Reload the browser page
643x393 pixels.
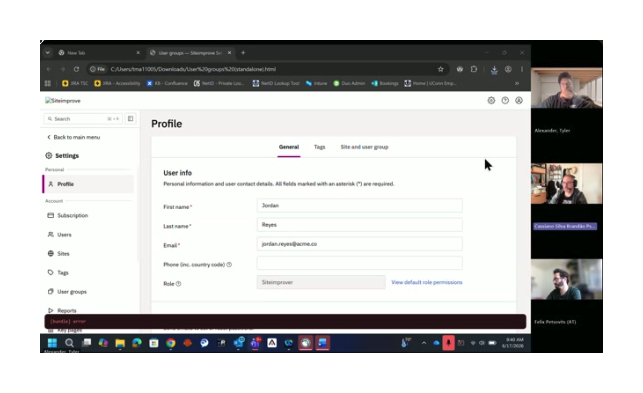tap(76, 69)
